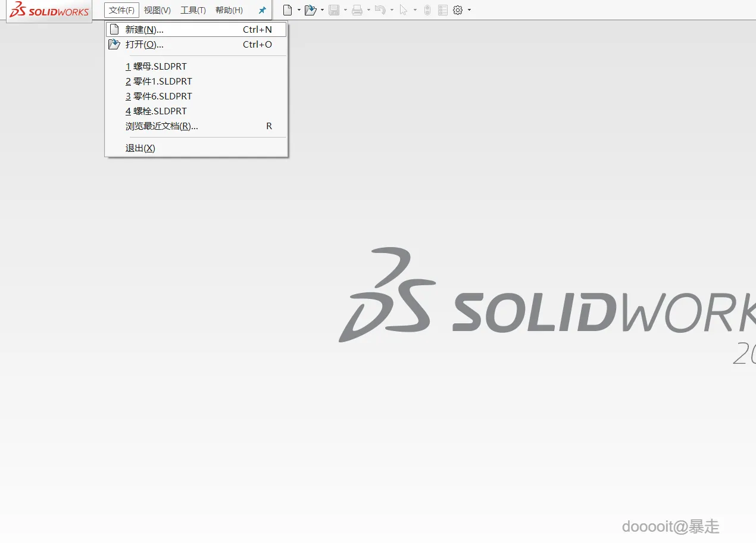
Task: Choose 新建(N)... from the file menu
Action: 196,29
